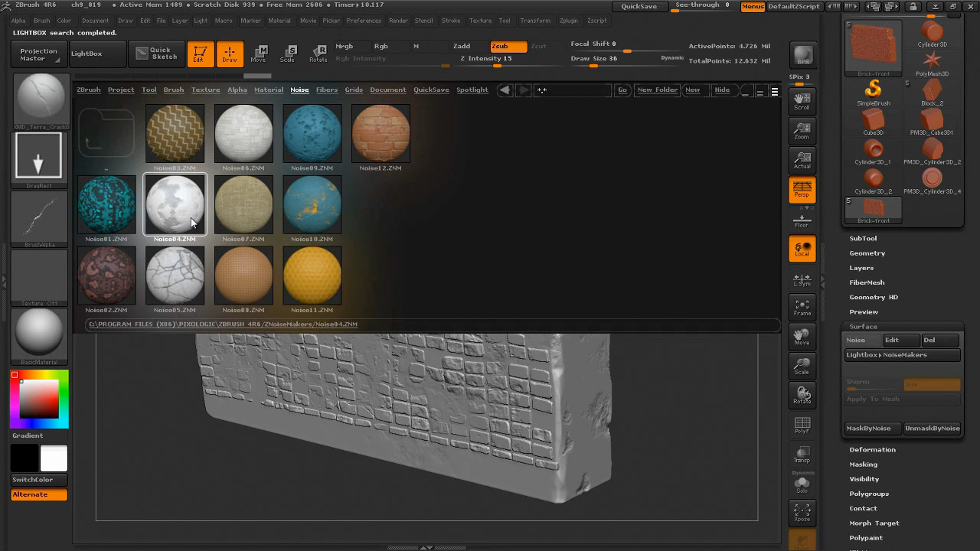This screenshot has width=980, height=551.
Task: Click the Actual size icon
Action: click(x=802, y=160)
